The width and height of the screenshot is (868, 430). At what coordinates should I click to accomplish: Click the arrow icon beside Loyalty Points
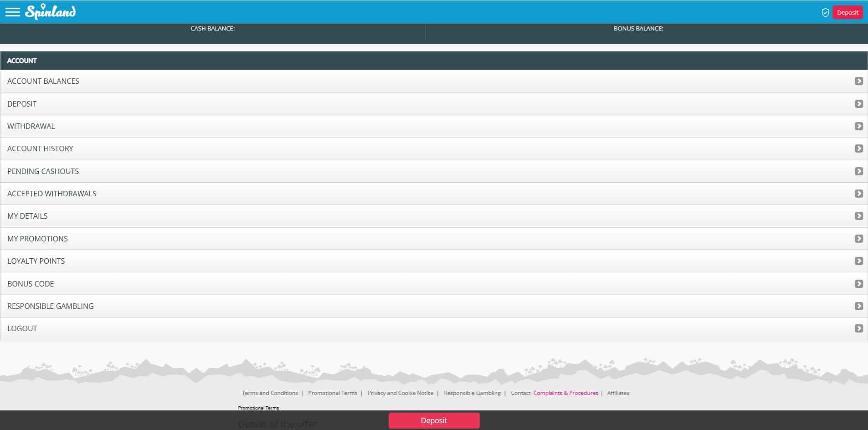(858, 261)
